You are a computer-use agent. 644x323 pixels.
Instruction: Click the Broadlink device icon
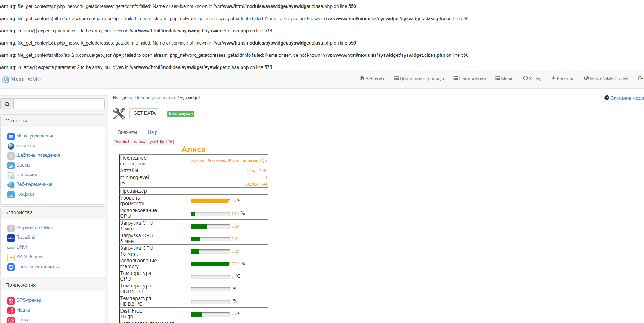[x=11, y=238]
